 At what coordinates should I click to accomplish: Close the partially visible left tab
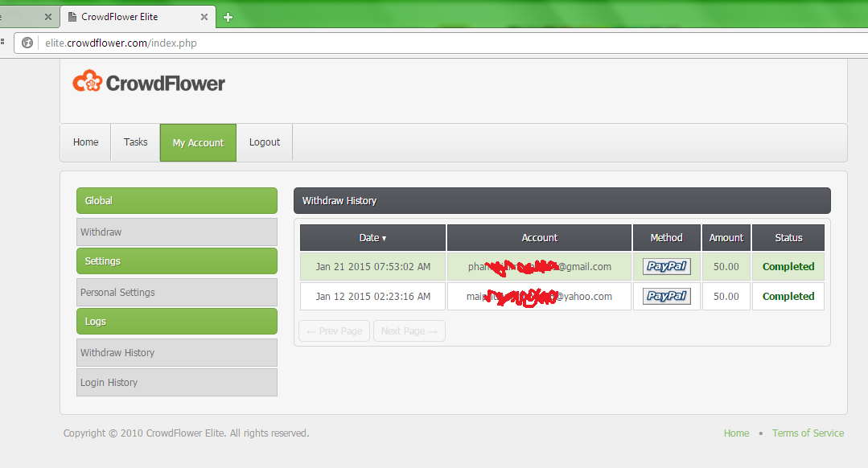click(48, 17)
